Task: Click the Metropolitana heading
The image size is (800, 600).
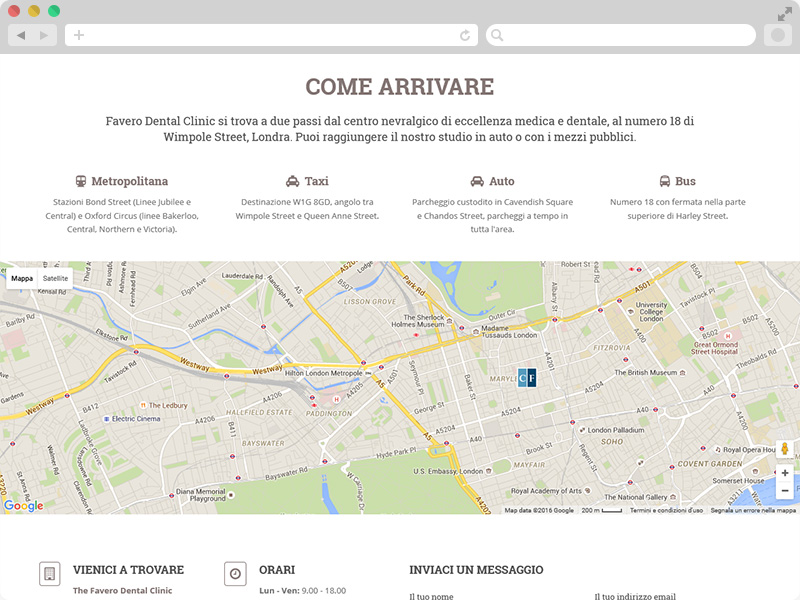Action: click(x=130, y=181)
